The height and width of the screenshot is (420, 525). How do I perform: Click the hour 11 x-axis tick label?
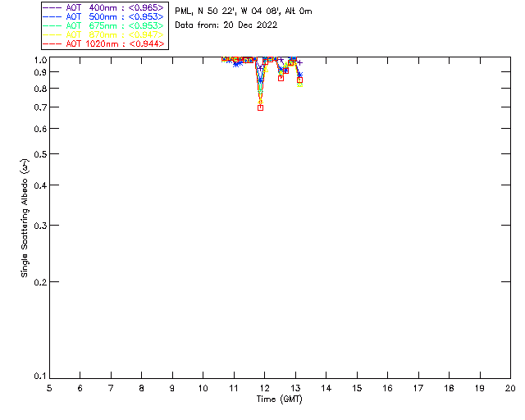(234, 388)
